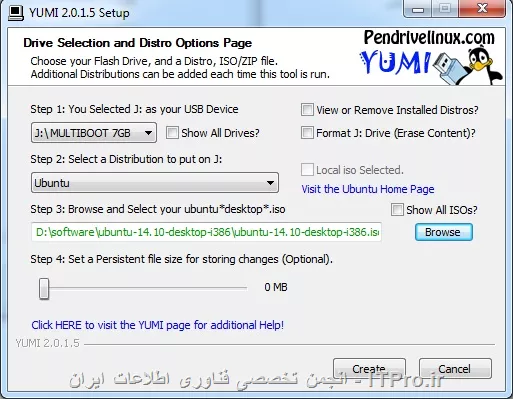This screenshot has width=513, height=399.
Task: Click the persistent file size slider handle
Action: (44, 288)
